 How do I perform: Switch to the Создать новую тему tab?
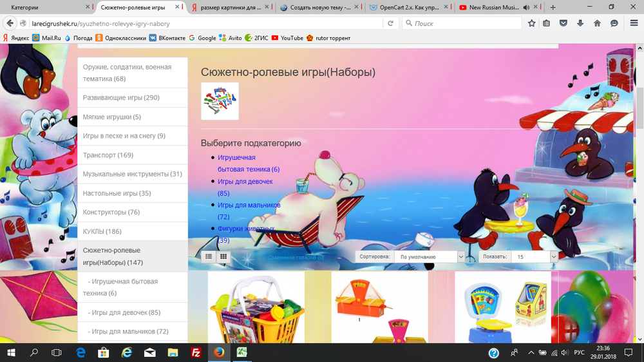320,7
